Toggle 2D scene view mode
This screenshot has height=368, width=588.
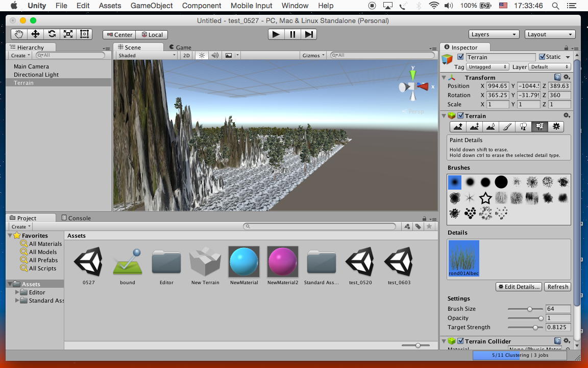[186, 56]
